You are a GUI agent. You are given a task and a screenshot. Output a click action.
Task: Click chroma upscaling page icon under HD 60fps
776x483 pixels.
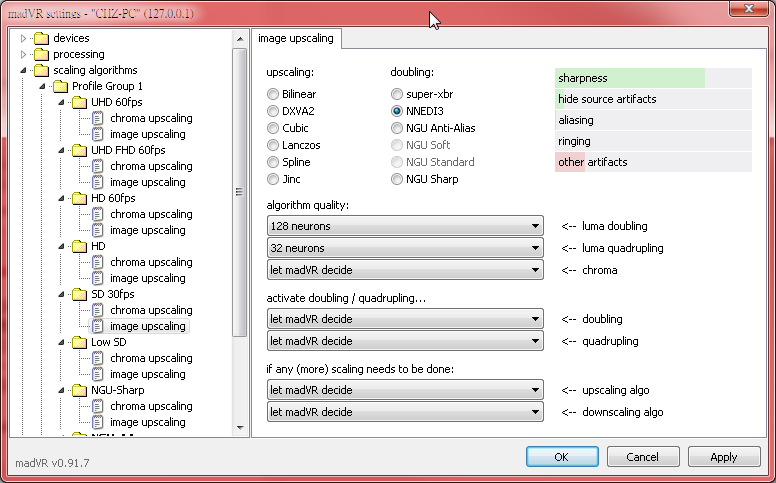pyautogui.click(x=98, y=214)
